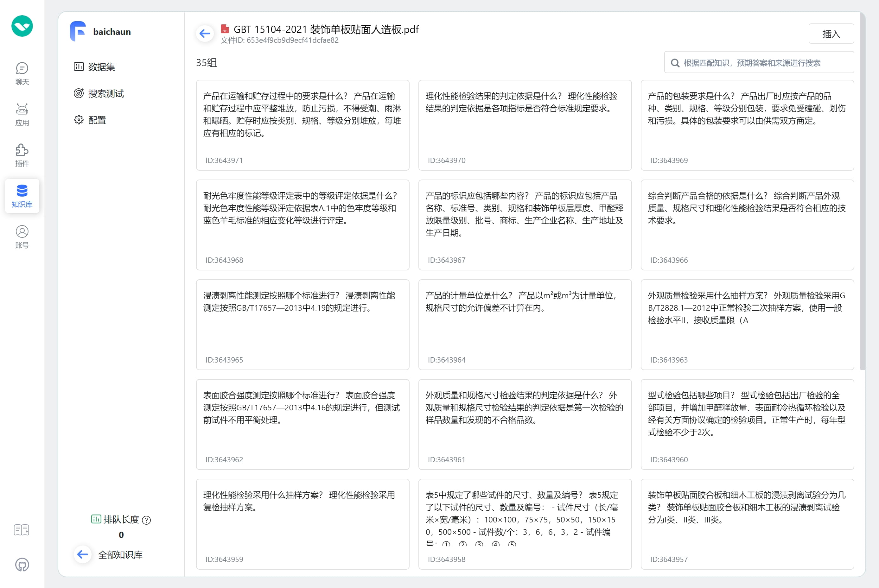Image resolution: width=879 pixels, height=588 pixels.
Task: Open the documentation book icon
Action: (22, 529)
